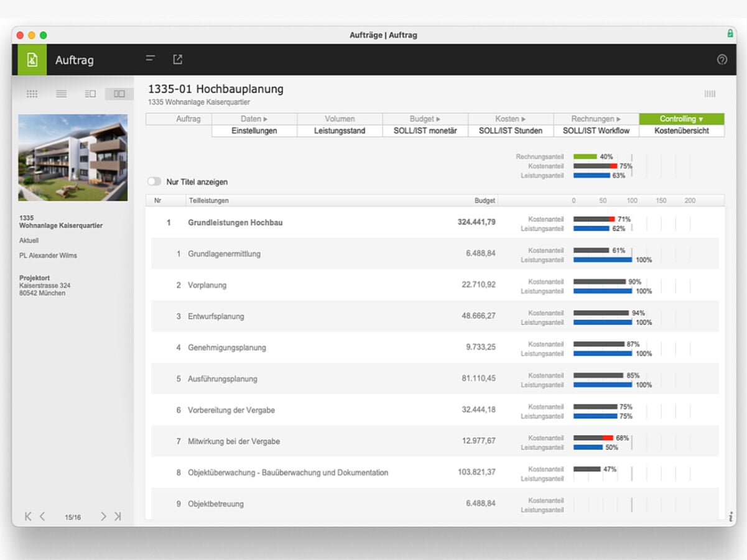747x560 pixels.
Task: Select the list-with-detail view icon
Action: [90, 94]
